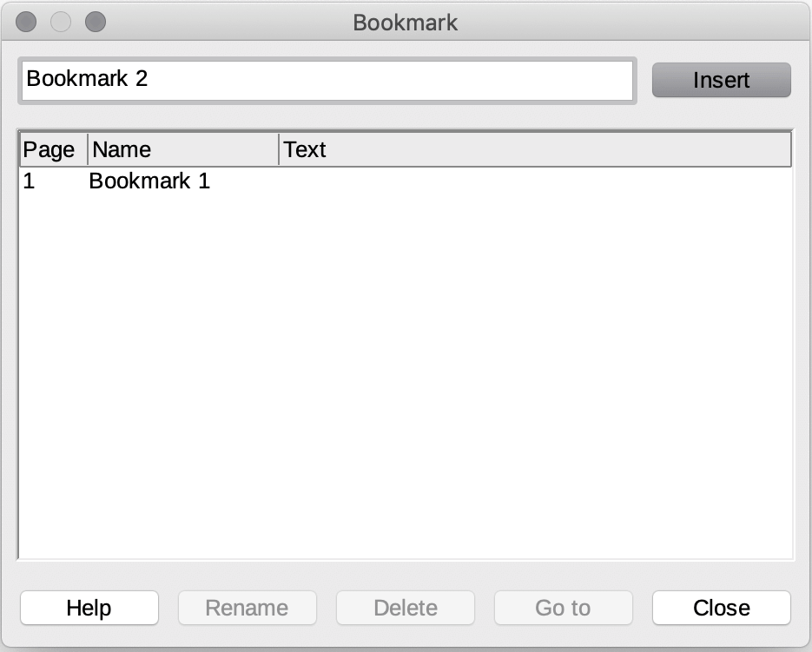Click the Bookmark window title text
This screenshot has width=812, height=652.
[x=405, y=23]
